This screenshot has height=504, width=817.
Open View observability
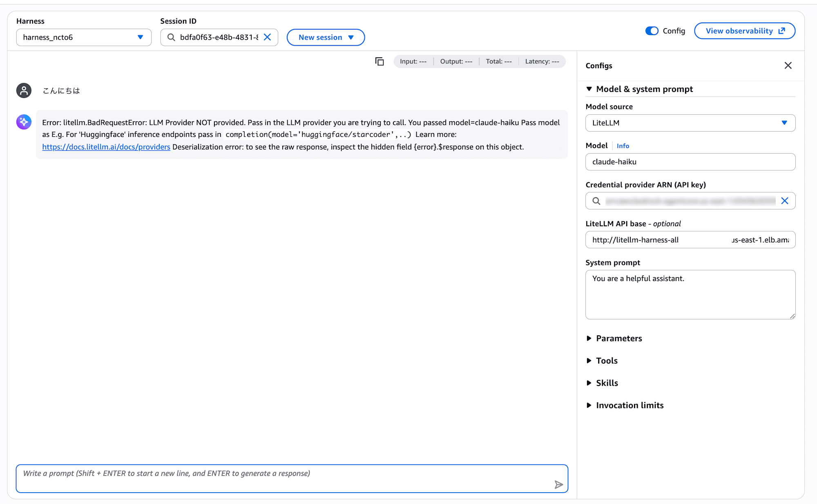click(x=744, y=31)
